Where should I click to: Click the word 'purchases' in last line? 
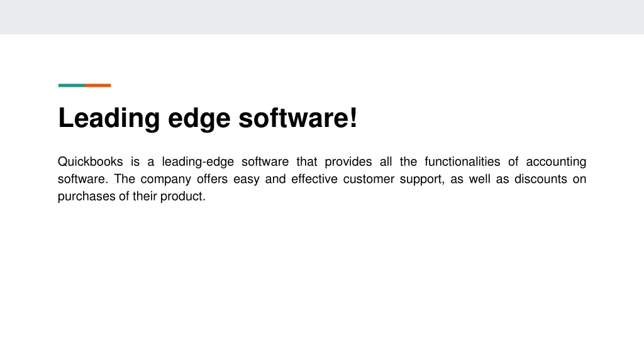87,197
